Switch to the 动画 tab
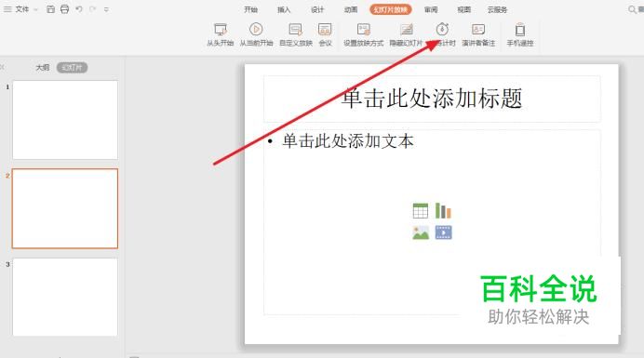 (350, 9)
